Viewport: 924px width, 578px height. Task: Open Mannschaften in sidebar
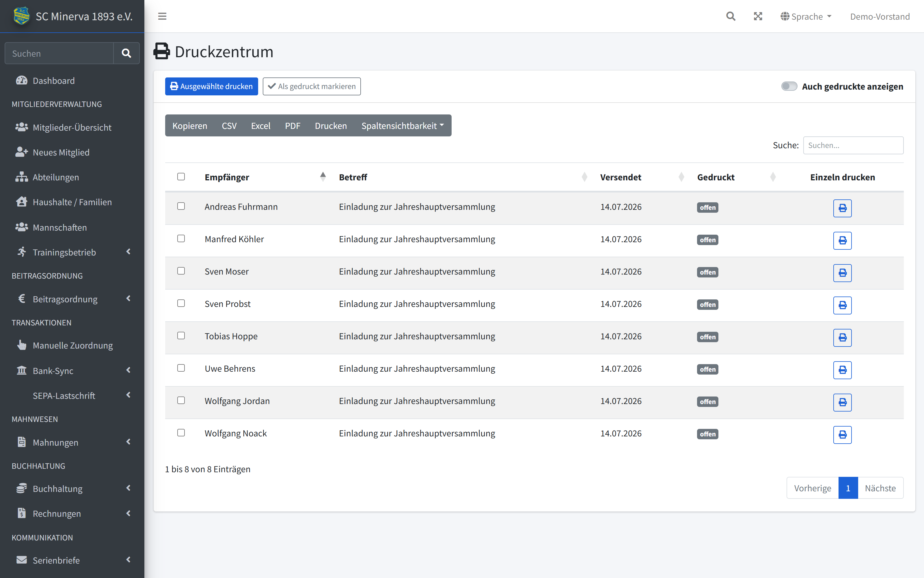pos(72,227)
